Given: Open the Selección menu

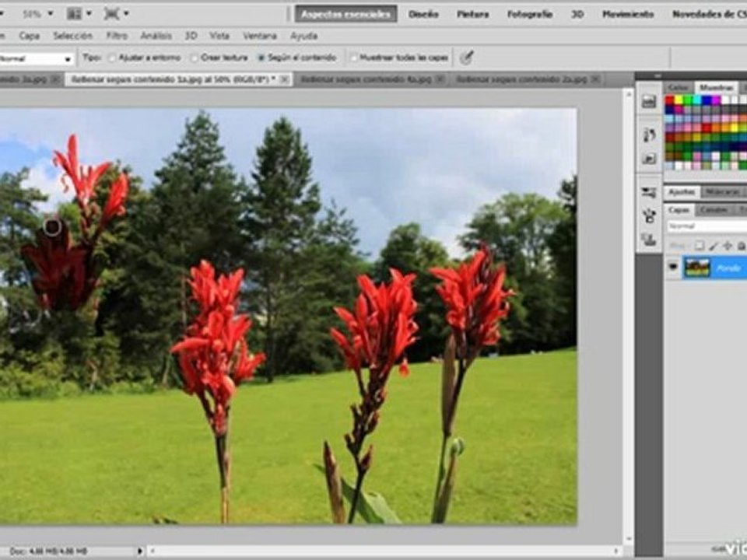Looking at the screenshot, I should click(73, 36).
